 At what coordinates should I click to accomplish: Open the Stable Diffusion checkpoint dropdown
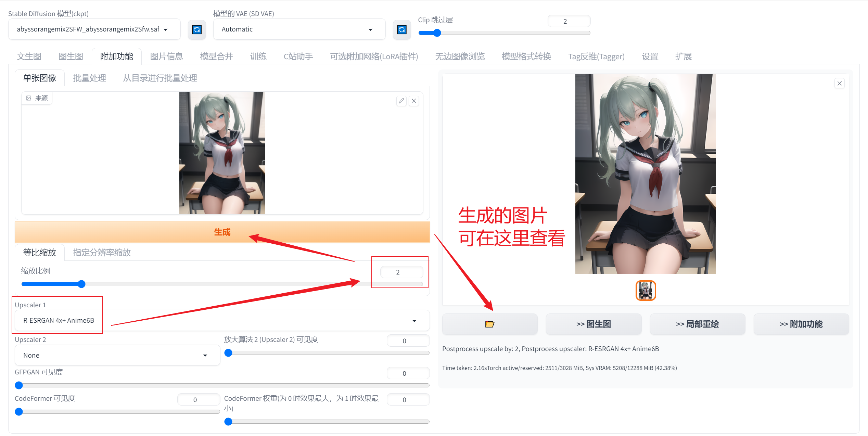pos(94,29)
